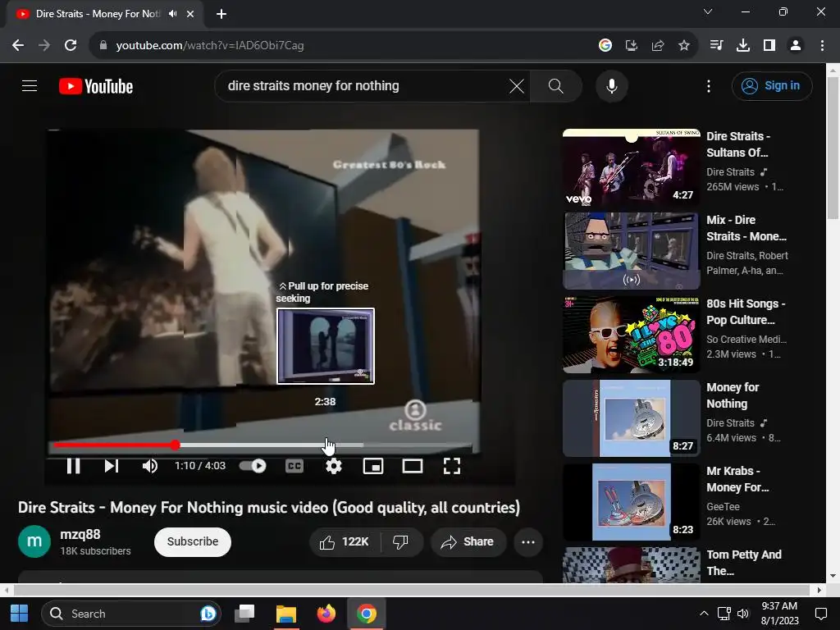Toggle the autoplay switch
The height and width of the screenshot is (630, 840).
pyautogui.click(x=253, y=466)
